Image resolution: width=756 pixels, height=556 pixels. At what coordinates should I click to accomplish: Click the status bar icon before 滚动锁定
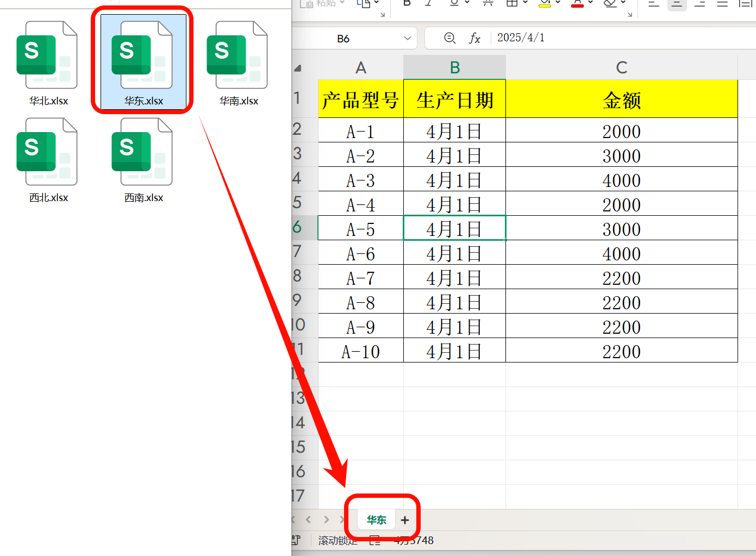point(296,540)
